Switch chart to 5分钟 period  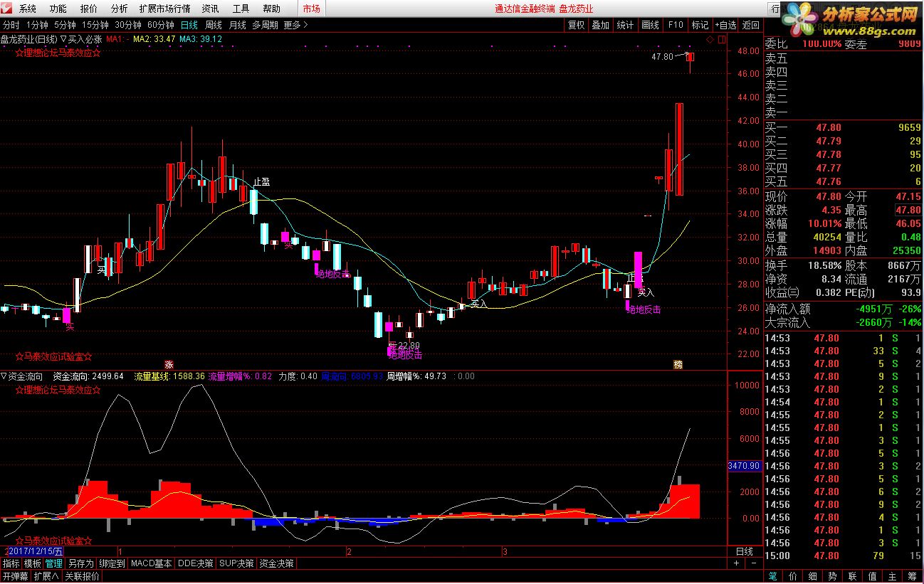(65, 24)
